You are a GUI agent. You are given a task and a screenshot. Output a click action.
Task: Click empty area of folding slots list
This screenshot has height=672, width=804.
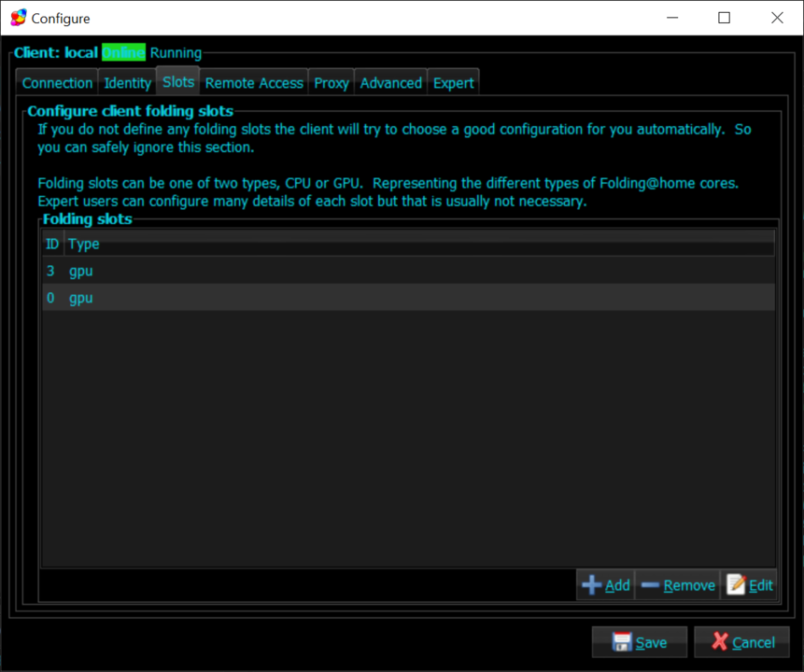[x=408, y=439]
